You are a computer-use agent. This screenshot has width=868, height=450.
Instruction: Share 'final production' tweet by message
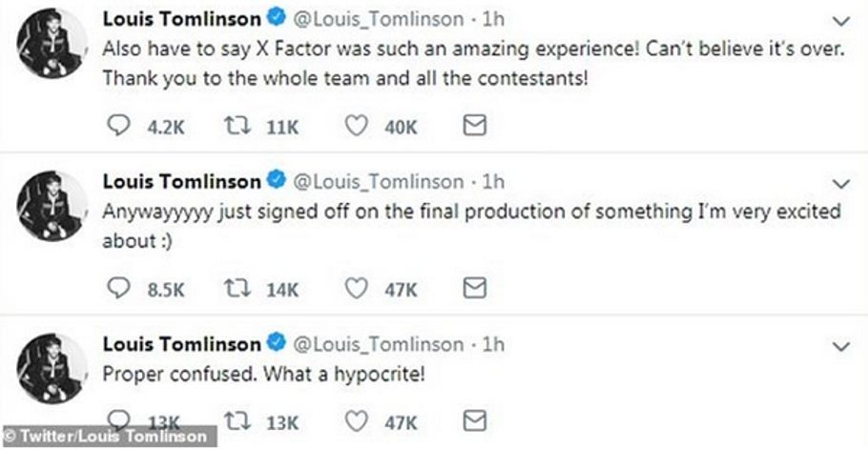(x=474, y=288)
